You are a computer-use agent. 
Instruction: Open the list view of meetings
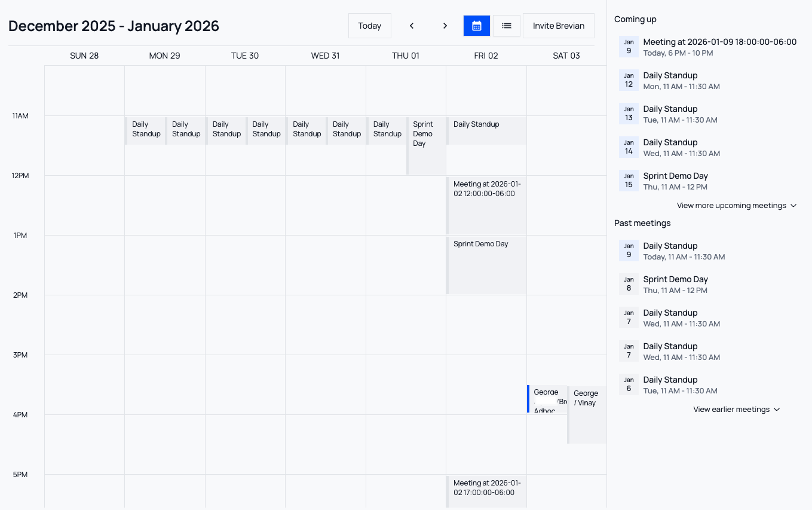pos(506,26)
